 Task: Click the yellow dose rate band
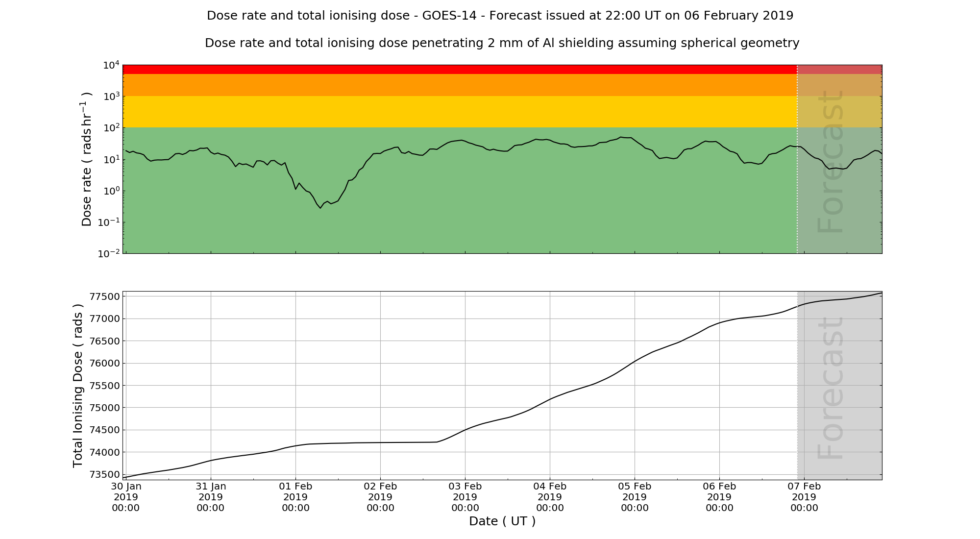tap(460, 112)
